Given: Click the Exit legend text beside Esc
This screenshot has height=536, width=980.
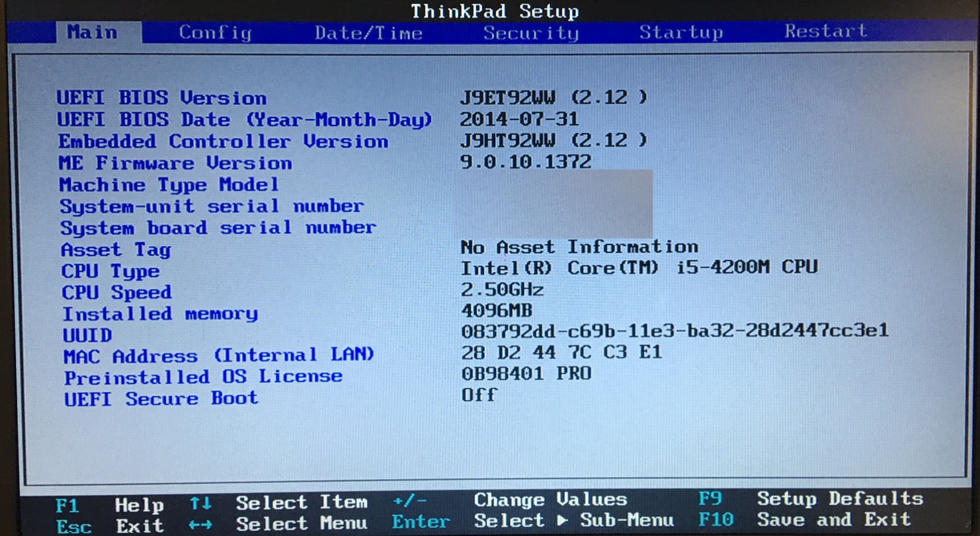Looking at the screenshot, I should click(x=140, y=526).
